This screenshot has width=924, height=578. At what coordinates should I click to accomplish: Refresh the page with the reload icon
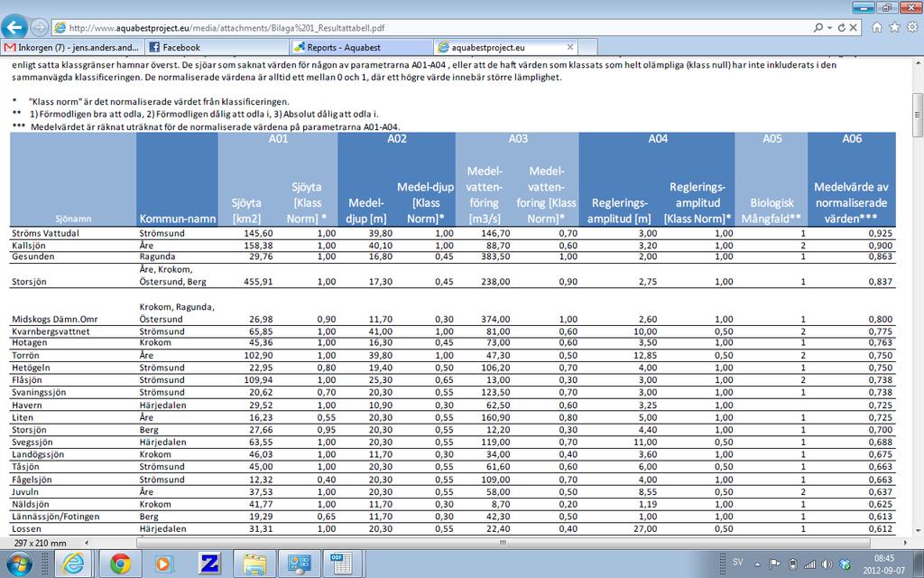pos(841,28)
